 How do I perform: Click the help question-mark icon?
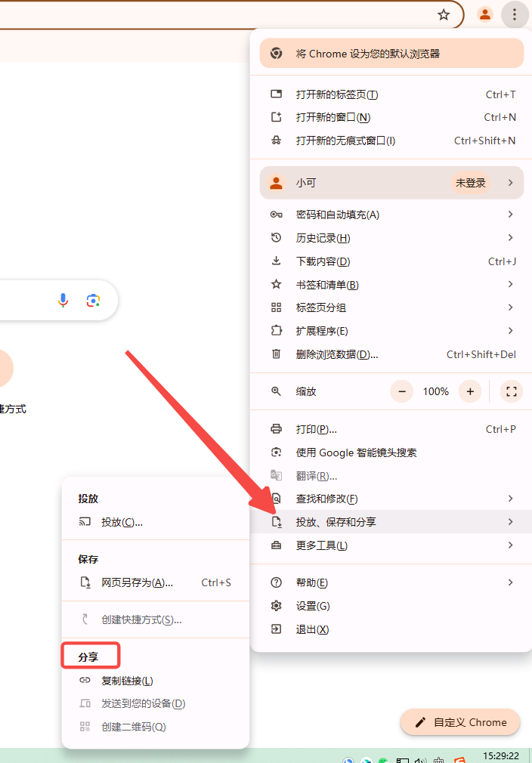(276, 582)
